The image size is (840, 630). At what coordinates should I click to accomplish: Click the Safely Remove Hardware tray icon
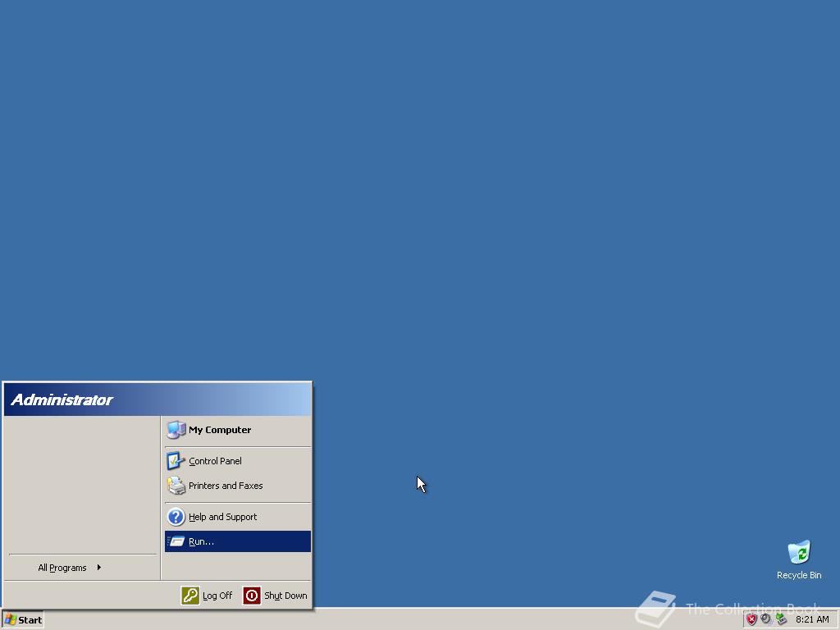pos(781,619)
